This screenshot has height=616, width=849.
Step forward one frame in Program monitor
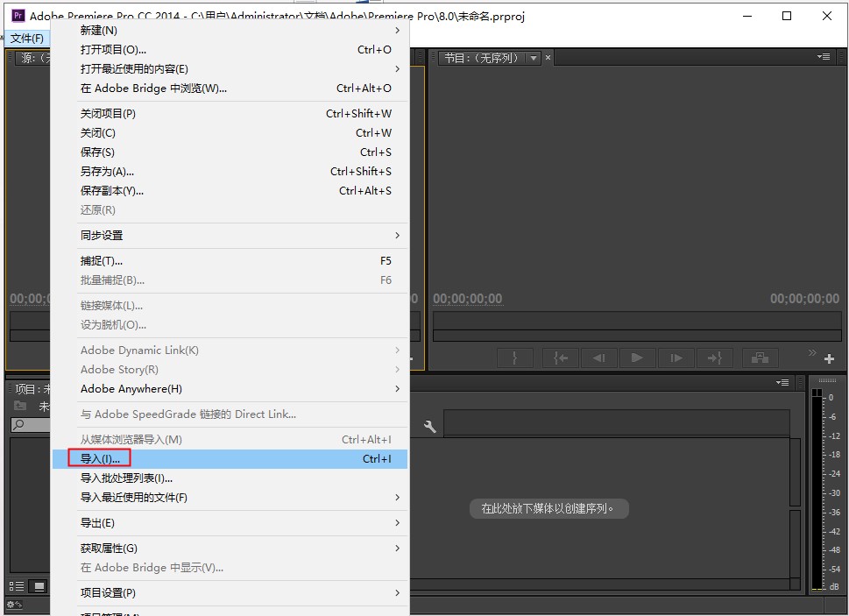676,358
